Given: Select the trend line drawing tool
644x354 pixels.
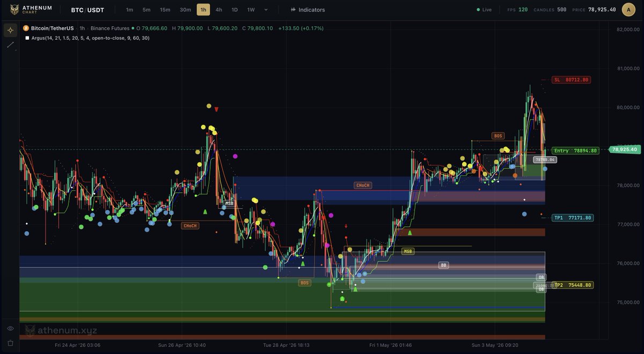Looking at the screenshot, I should click(10, 45).
